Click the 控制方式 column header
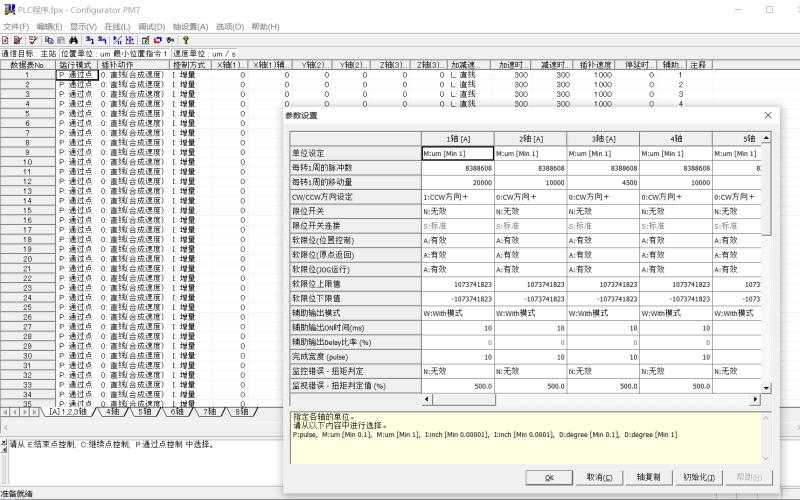 pos(191,65)
